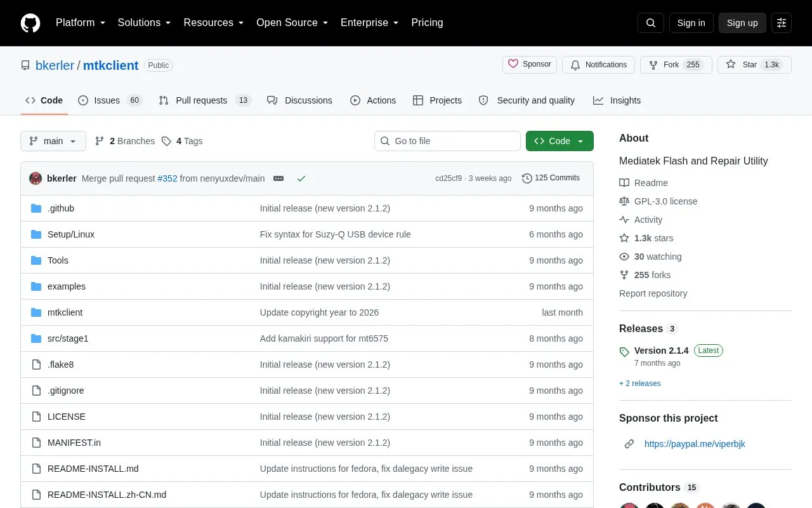Viewport: 812px width, 508px height.
Task: Expand the Resources menu
Action: 214,23
